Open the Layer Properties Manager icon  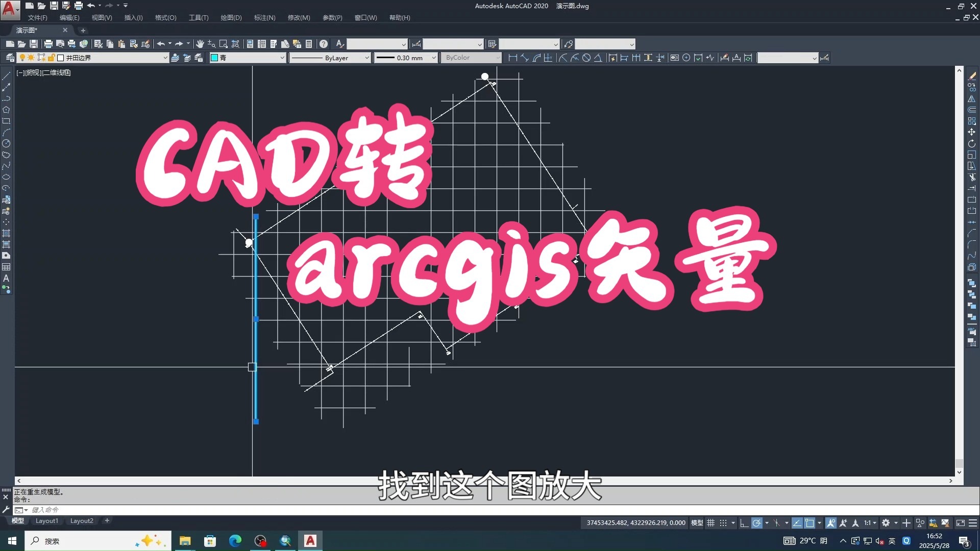pos(10,58)
